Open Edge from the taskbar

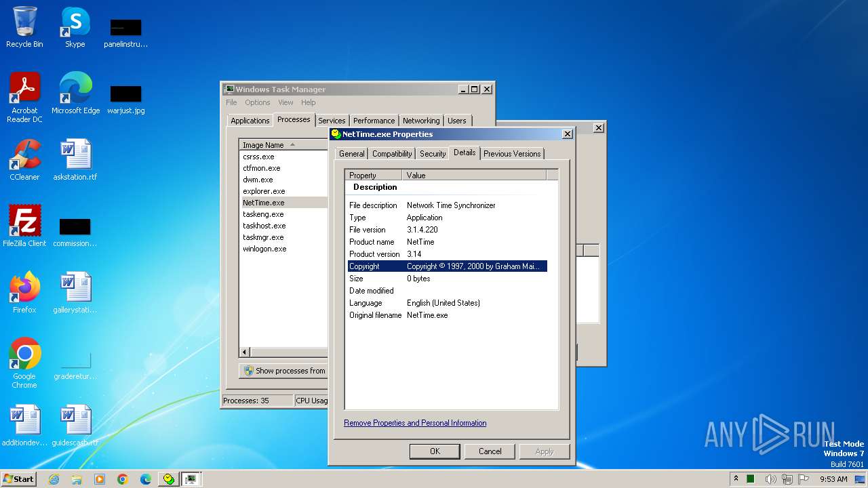point(146,479)
